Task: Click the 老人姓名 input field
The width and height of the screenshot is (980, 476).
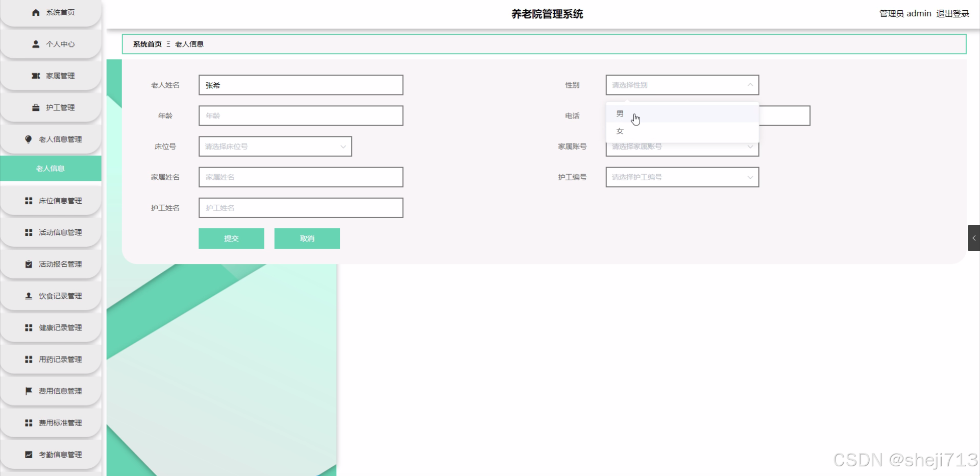Action: [301, 85]
